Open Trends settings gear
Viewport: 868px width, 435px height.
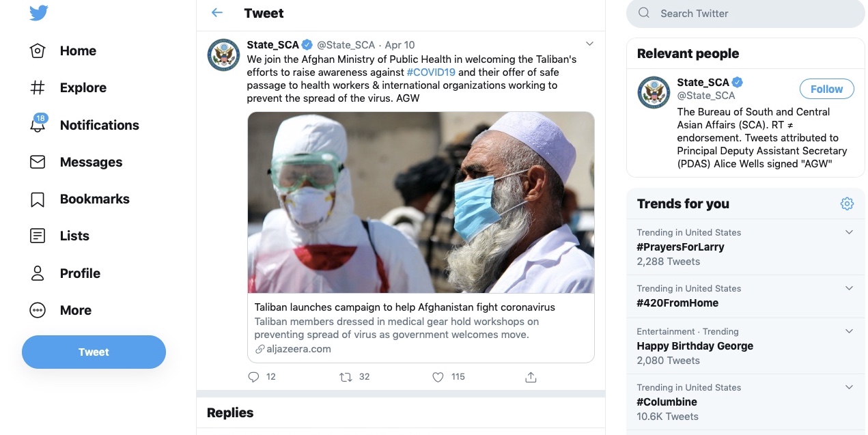point(847,204)
